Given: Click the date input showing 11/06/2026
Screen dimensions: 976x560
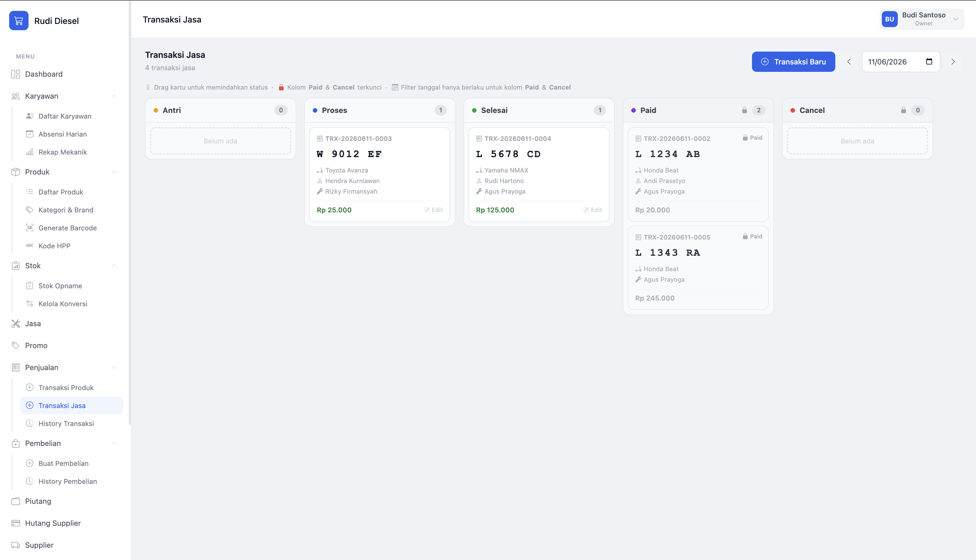Looking at the screenshot, I should point(901,62).
